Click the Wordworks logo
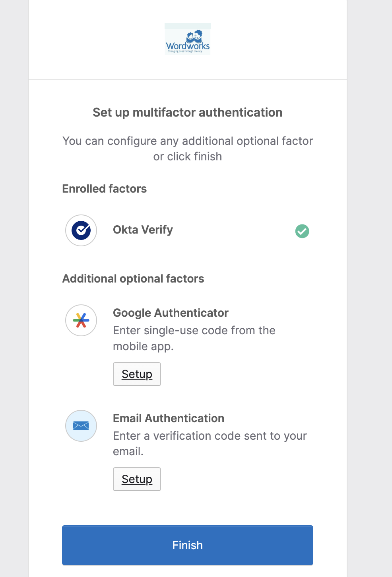392x577 pixels. (x=188, y=39)
